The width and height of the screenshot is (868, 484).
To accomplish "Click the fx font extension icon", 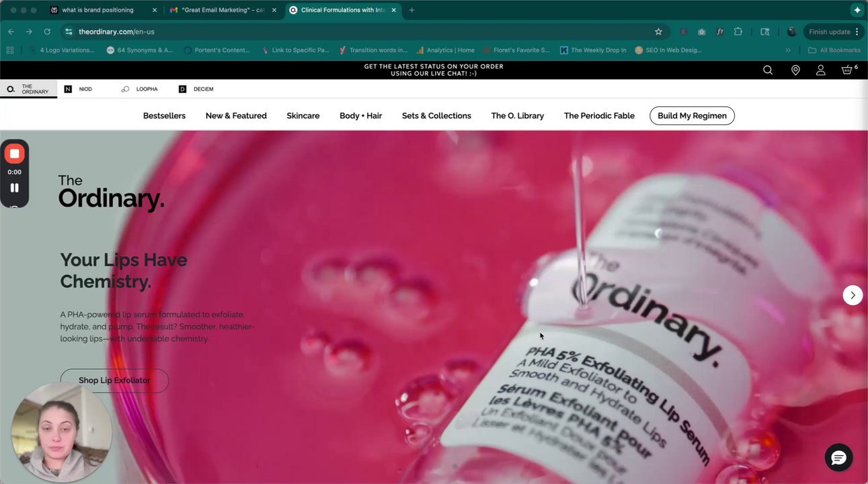I will 720,32.
